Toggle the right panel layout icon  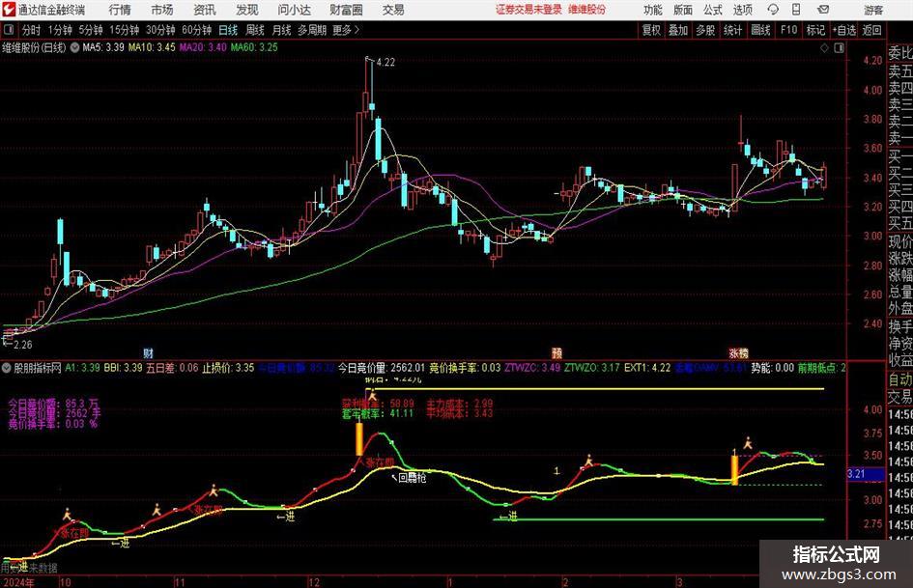839,48
